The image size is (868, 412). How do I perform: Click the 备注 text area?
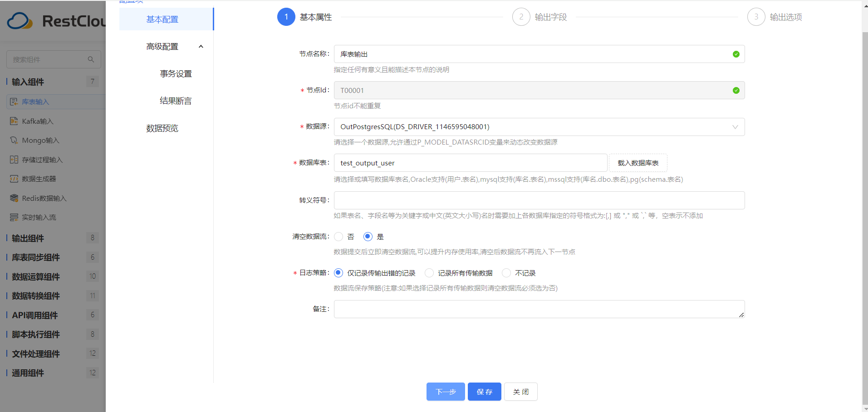pos(539,309)
